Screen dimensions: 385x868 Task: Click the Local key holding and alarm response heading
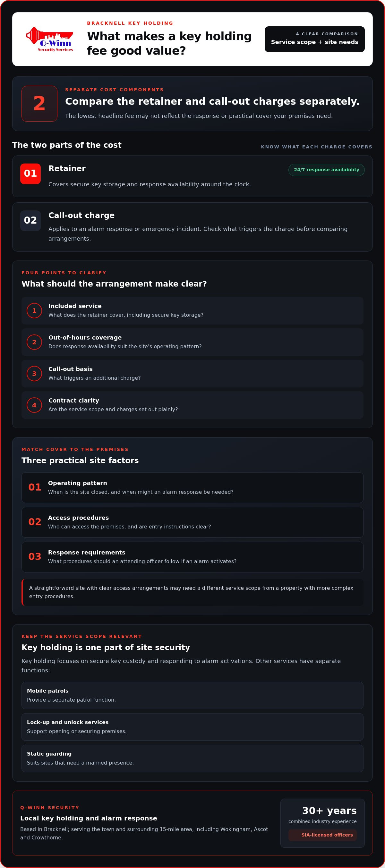(x=89, y=818)
